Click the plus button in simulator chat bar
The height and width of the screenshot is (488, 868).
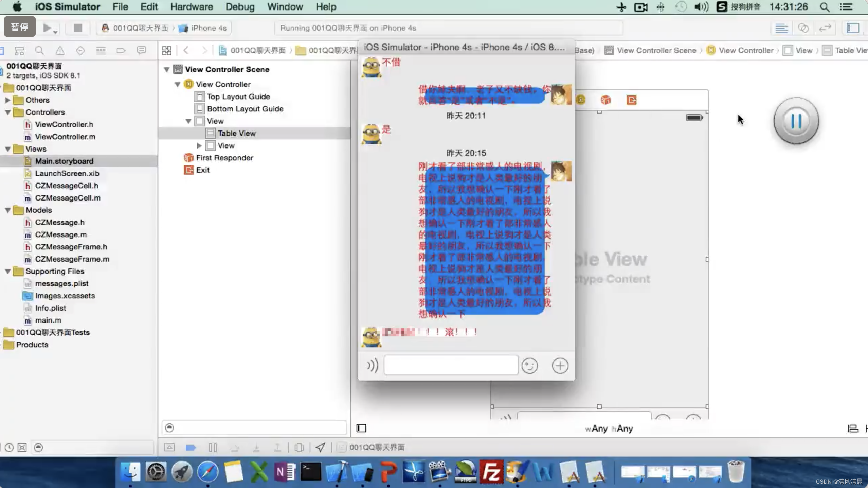coord(560,366)
